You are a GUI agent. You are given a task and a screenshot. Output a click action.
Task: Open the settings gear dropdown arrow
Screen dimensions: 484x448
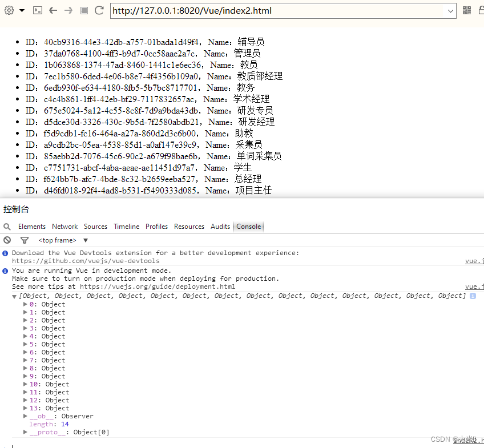click(22, 10)
